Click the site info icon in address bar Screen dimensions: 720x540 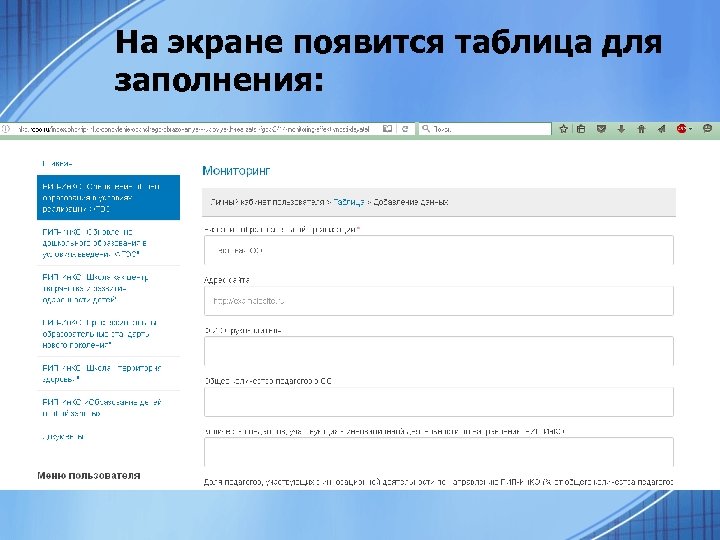pyautogui.click(x=5, y=129)
